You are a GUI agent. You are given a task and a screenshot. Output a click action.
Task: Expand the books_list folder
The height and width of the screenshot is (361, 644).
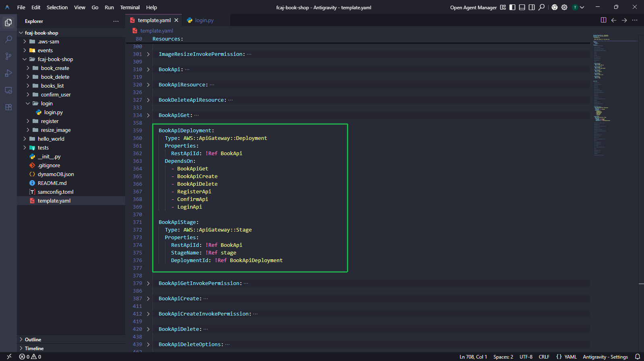71,86
